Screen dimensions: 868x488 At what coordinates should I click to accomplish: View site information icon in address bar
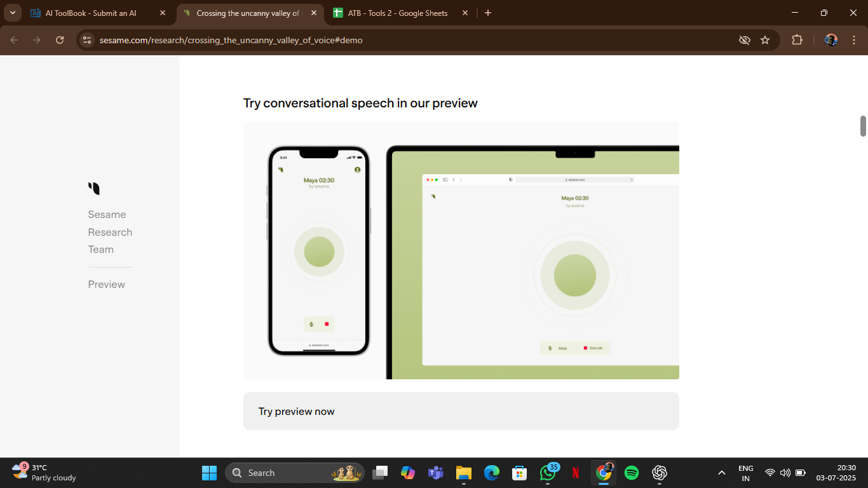(87, 40)
